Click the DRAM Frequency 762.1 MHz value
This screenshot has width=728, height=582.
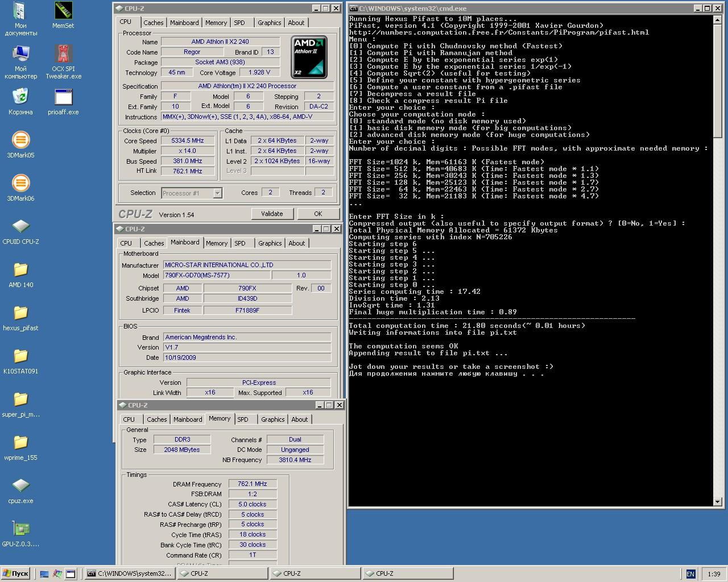(253, 484)
